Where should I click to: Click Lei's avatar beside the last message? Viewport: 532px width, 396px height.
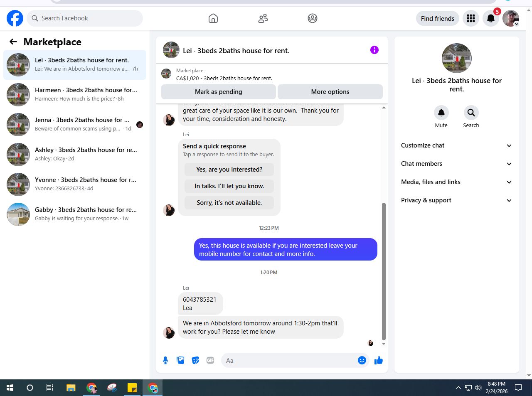click(x=169, y=332)
